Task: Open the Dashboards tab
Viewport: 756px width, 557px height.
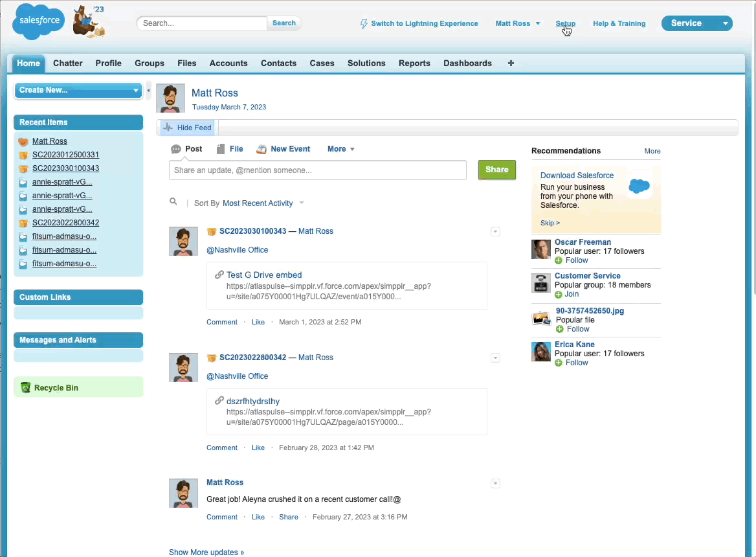Action: [x=468, y=63]
